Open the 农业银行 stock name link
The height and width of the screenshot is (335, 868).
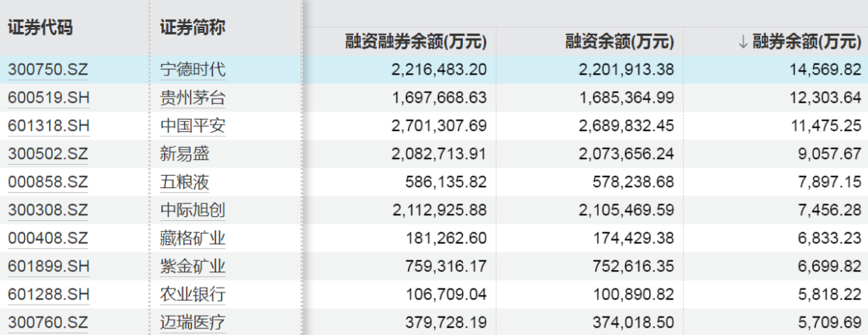pos(193,295)
